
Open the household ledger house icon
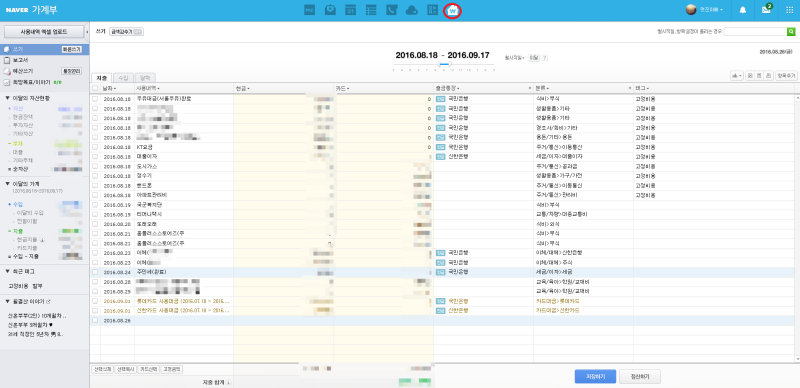(453, 10)
